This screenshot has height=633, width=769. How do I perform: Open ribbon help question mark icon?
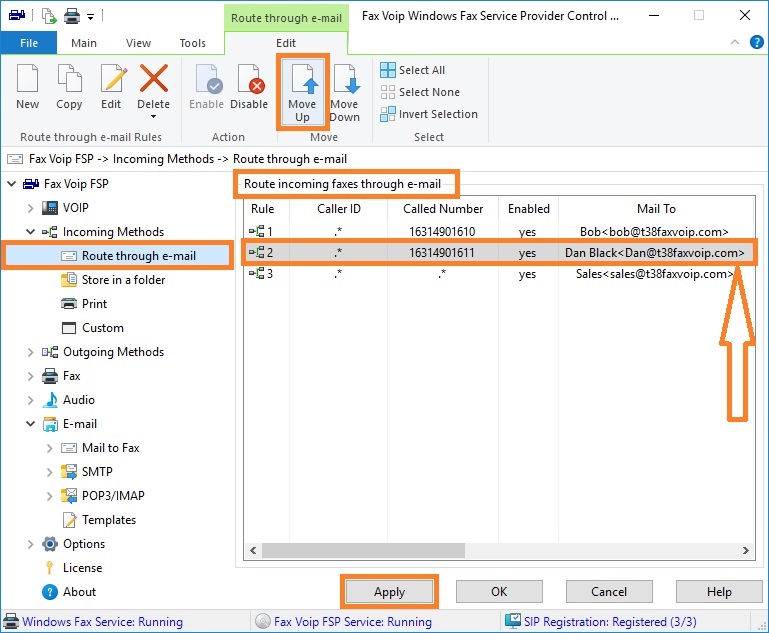pyautogui.click(x=757, y=42)
